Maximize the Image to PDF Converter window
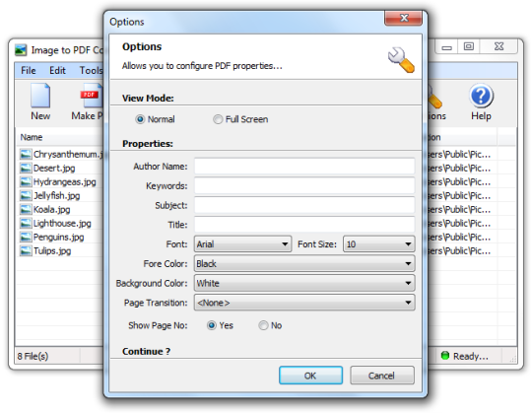The image size is (532, 413). pos(469,46)
